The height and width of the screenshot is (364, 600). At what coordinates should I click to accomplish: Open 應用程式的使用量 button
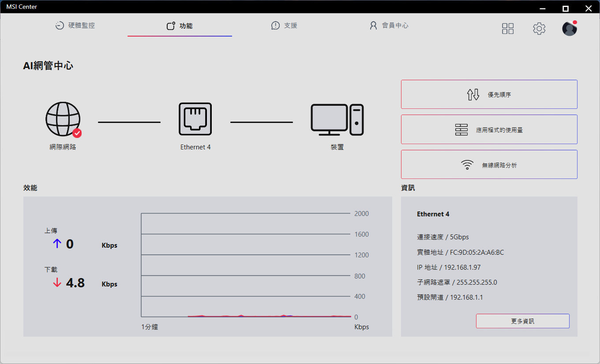click(489, 130)
